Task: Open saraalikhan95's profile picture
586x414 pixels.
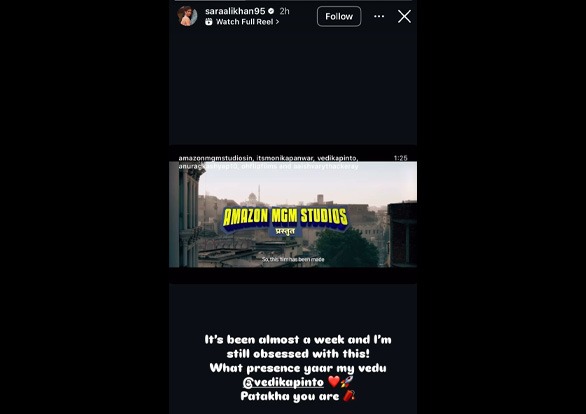Action: click(187, 16)
